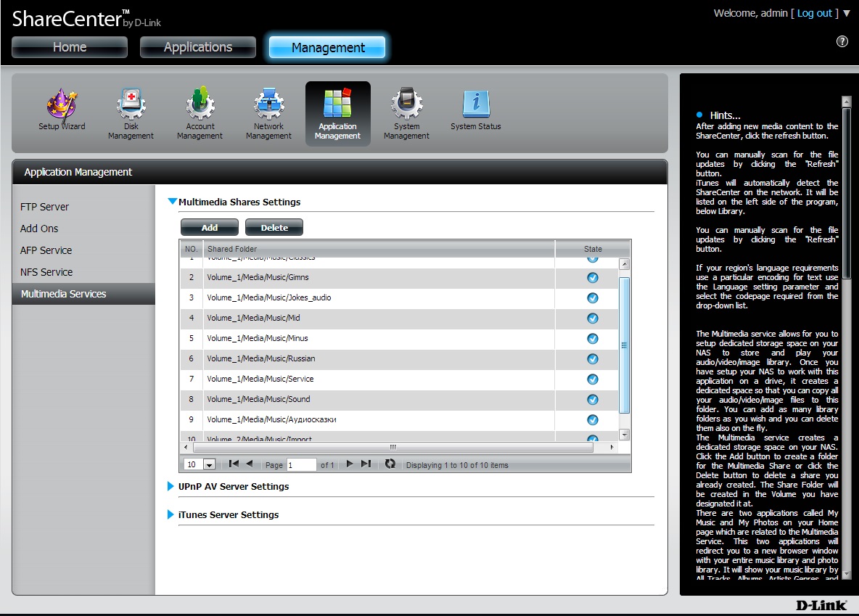Toggle state check for Music/Russian row
The height and width of the screenshot is (616, 859).
click(592, 359)
